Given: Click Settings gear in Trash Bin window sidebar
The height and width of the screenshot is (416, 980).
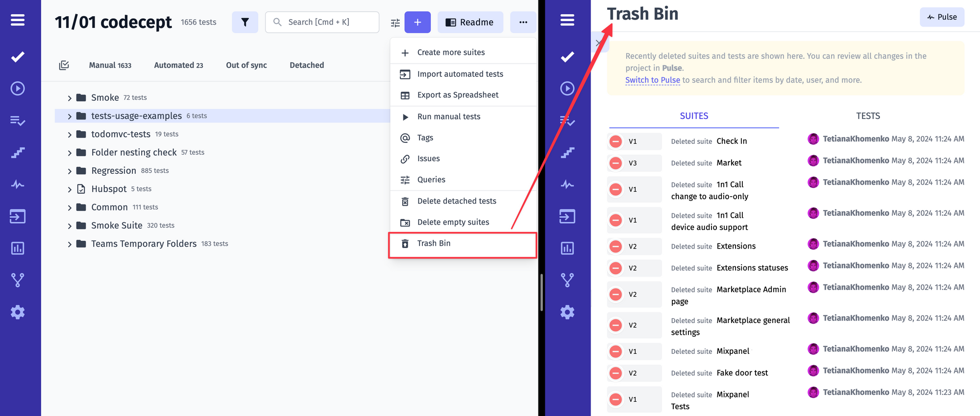Looking at the screenshot, I should coord(567,312).
